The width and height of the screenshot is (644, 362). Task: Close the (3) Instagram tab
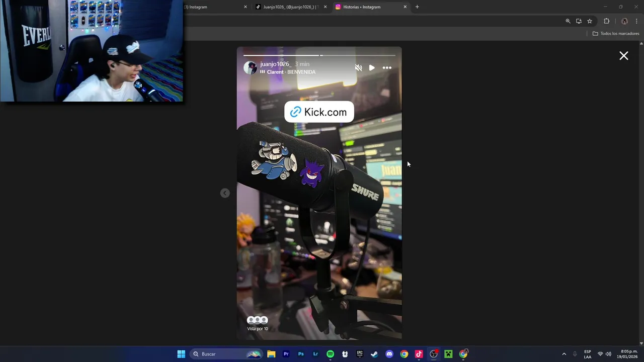246,7
